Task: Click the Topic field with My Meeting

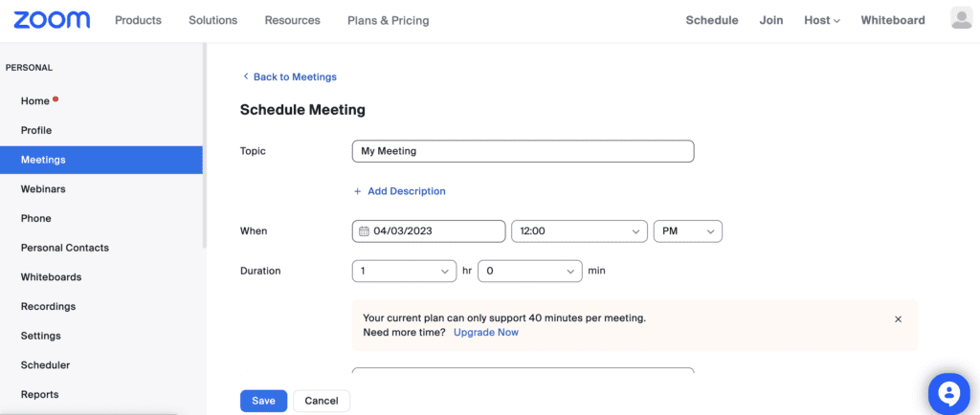Action: pyautogui.click(x=523, y=151)
